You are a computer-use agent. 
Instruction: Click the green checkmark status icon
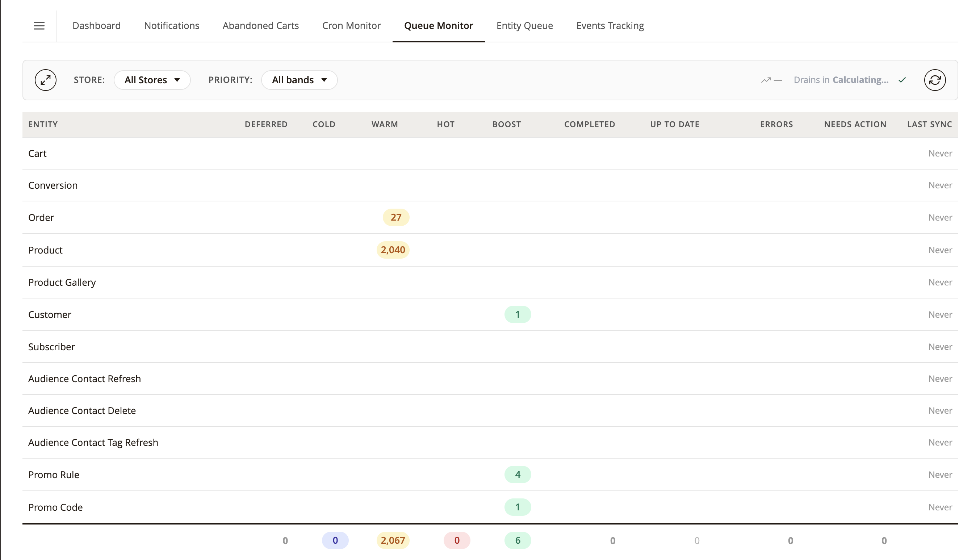[x=902, y=80]
